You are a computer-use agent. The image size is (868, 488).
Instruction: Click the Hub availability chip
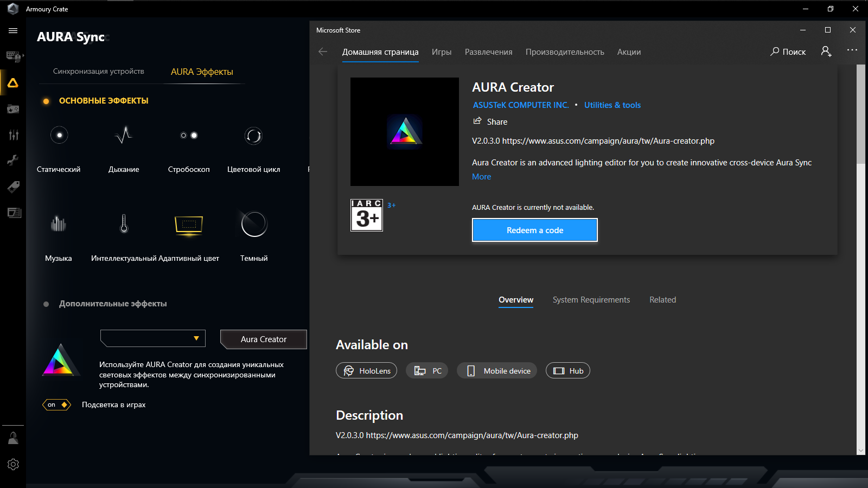coord(568,371)
